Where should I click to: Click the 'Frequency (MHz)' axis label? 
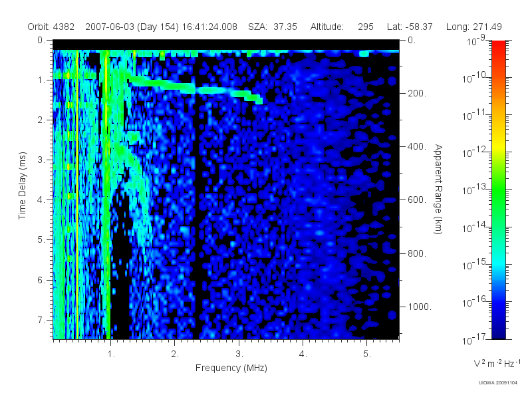(x=231, y=368)
